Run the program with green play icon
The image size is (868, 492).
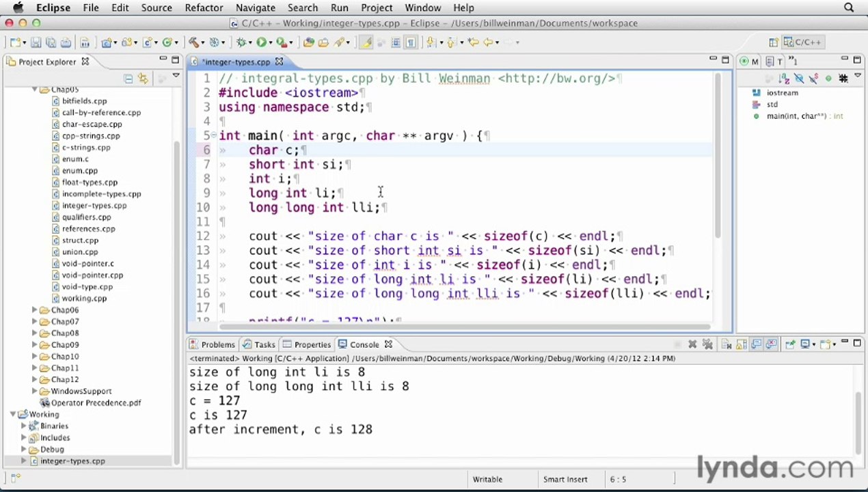click(261, 42)
